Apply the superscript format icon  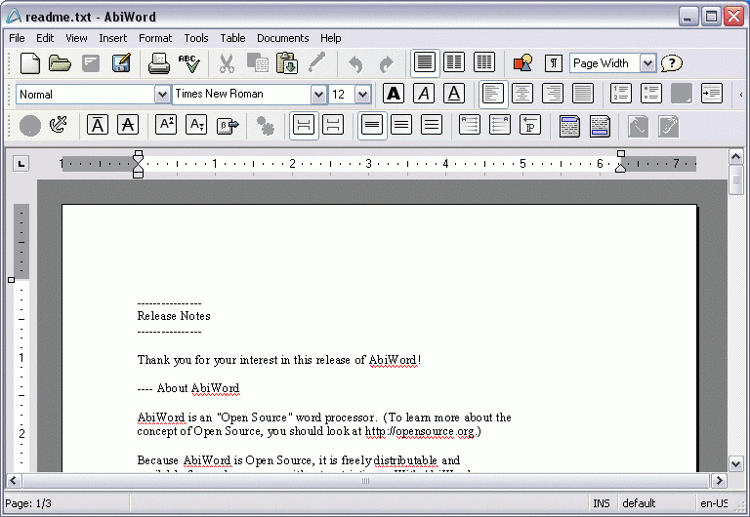(166, 125)
